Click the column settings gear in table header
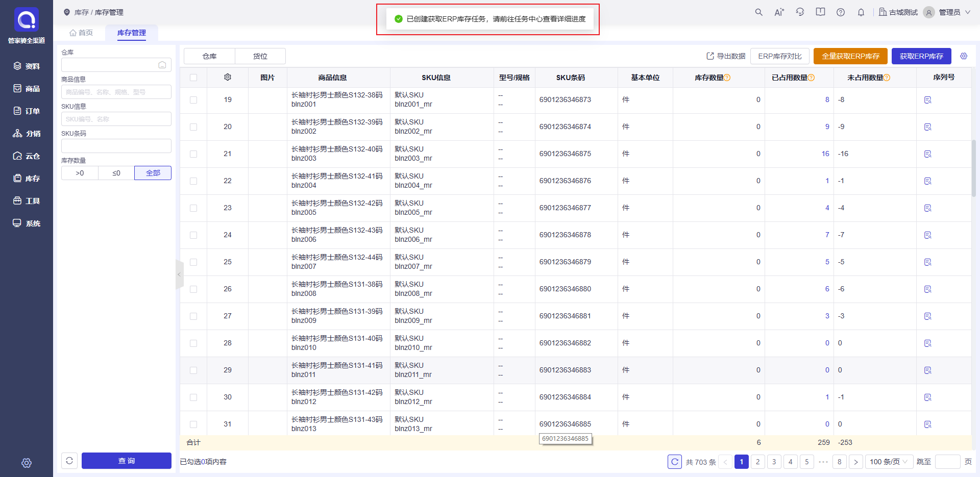Image resolution: width=980 pixels, height=477 pixels. click(x=228, y=77)
